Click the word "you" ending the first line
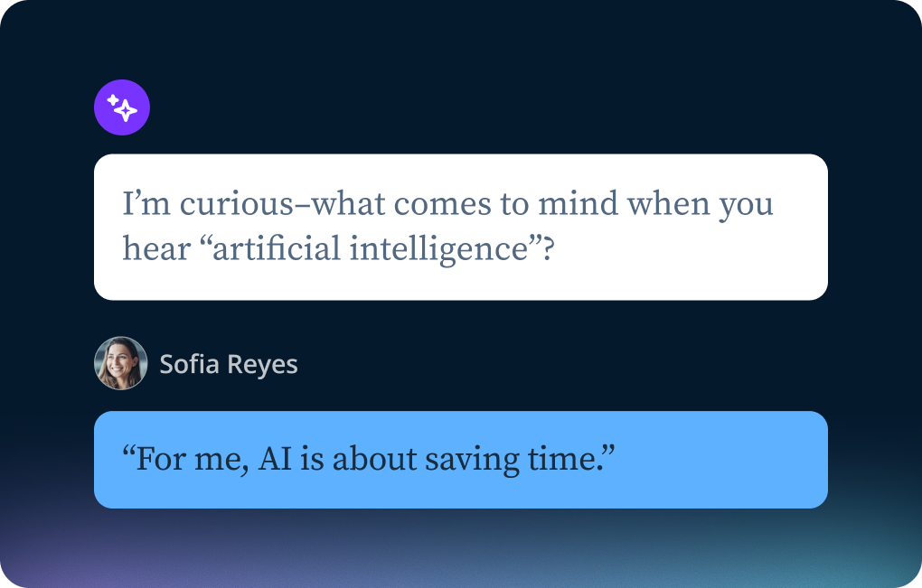Image resolution: width=922 pixels, height=588 pixels. point(746,206)
